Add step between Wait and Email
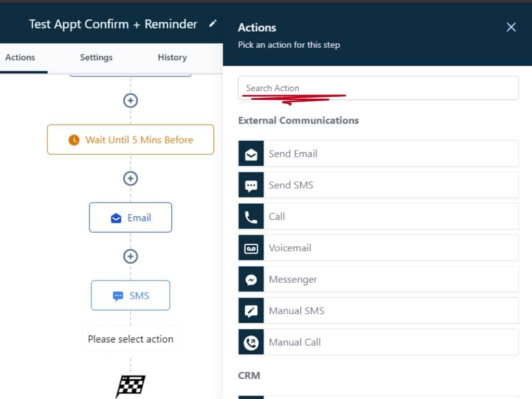This screenshot has width=532, height=399. click(x=130, y=178)
